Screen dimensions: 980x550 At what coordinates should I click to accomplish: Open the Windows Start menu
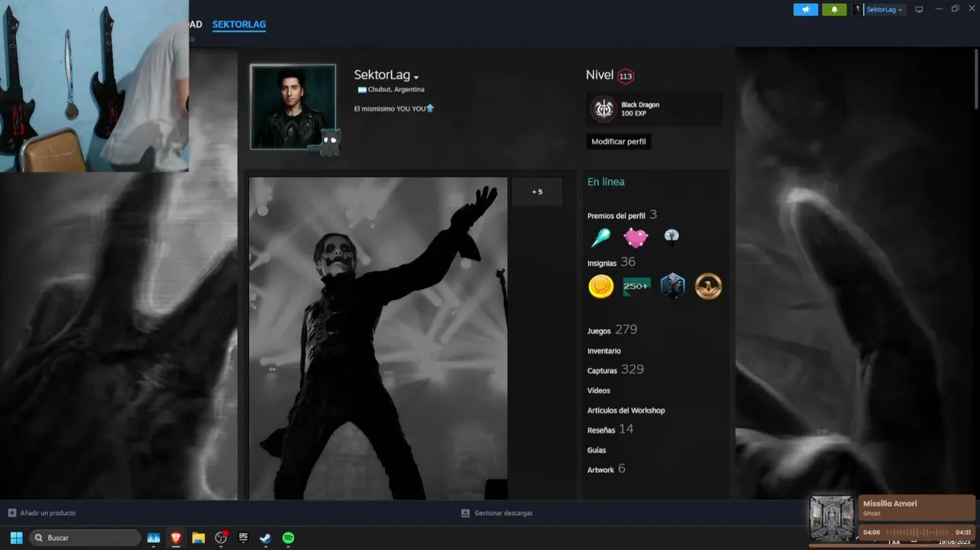pos(16,538)
